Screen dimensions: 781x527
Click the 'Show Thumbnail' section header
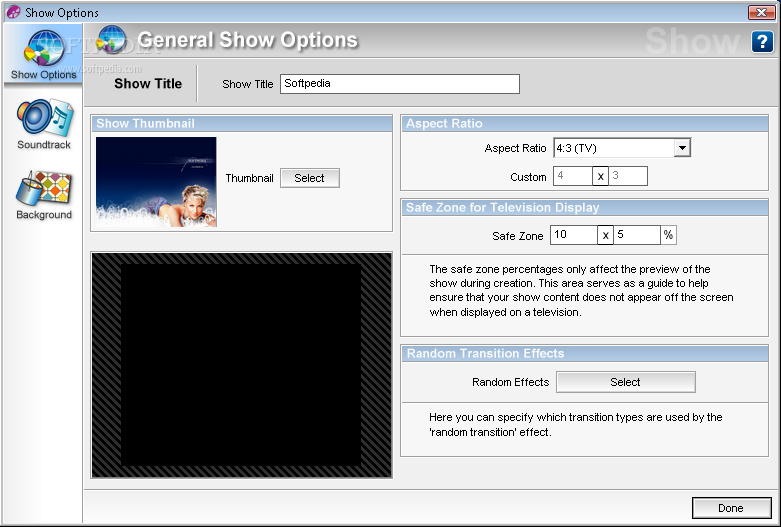[x=242, y=124]
